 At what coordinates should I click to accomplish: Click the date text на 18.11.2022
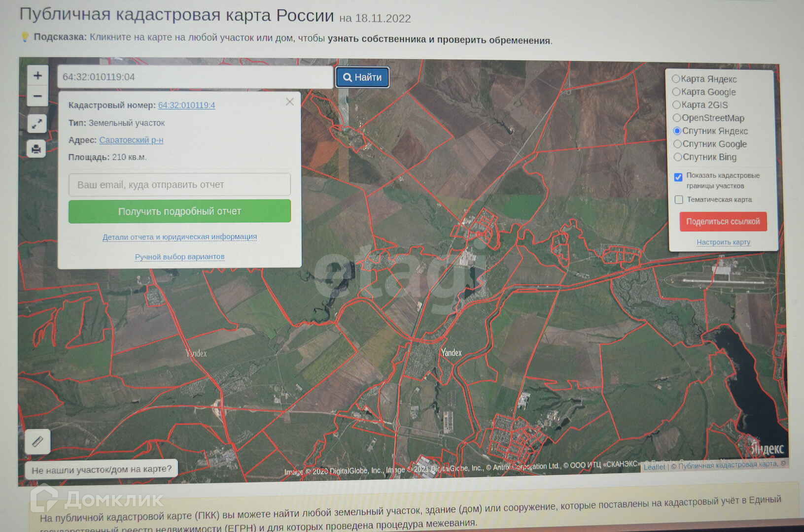[x=375, y=19]
